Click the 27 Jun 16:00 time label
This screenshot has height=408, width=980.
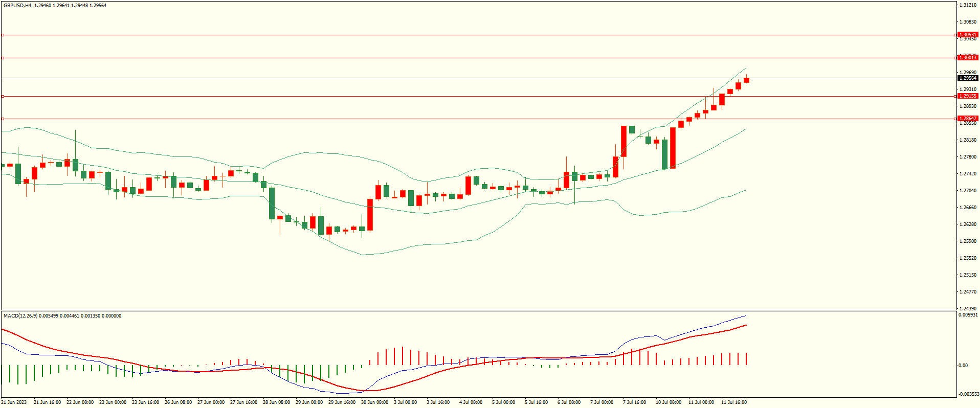click(243, 402)
